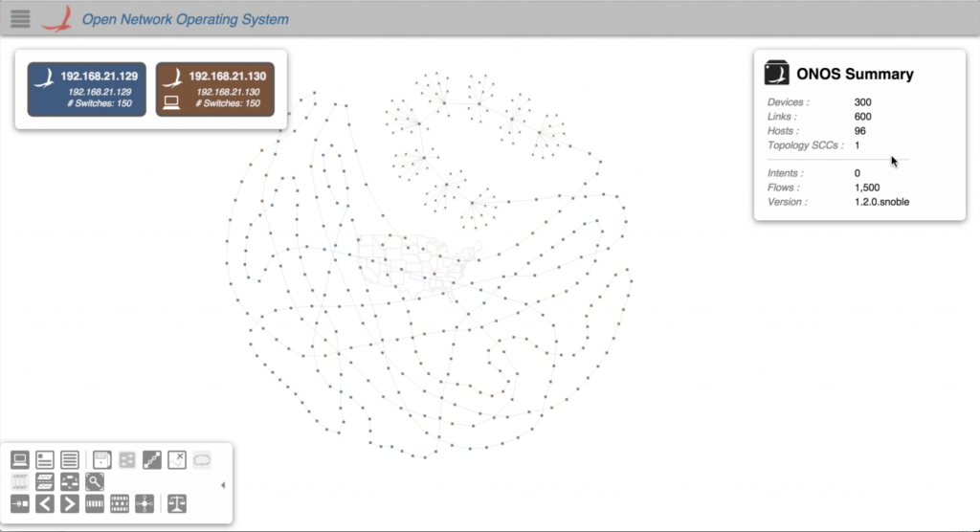Click the Links value 600
The image size is (980, 532).
862,117
